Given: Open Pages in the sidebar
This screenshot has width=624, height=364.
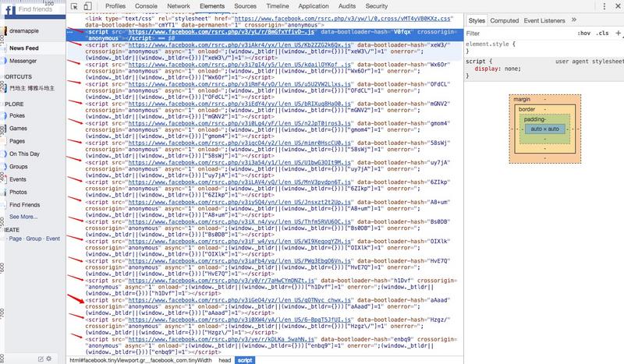Looking at the screenshot, I should coord(17,141).
